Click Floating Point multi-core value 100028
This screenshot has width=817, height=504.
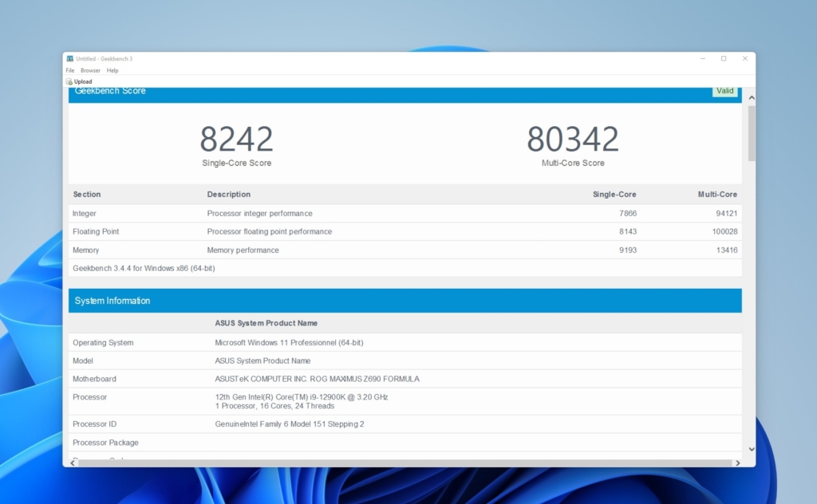tap(724, 232)
